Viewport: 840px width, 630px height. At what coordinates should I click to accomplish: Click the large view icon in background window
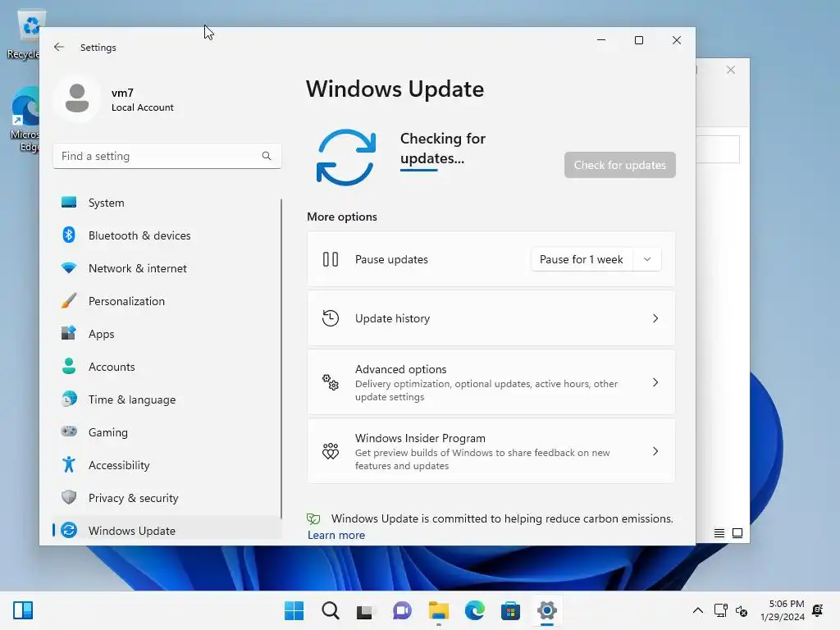737,533
